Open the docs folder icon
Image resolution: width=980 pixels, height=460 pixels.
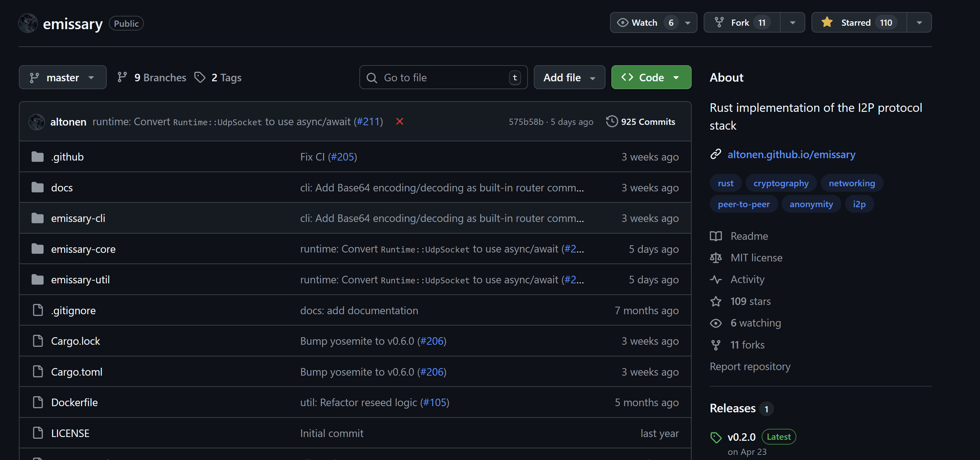point(37,187)
